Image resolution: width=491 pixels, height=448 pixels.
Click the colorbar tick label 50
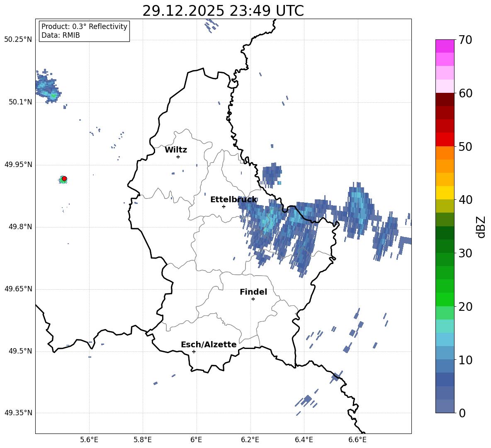pos(465,146)
